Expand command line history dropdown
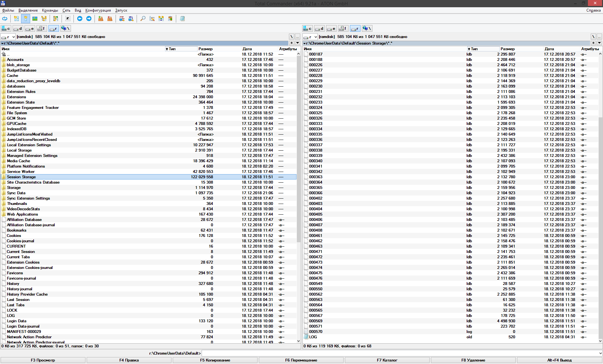 coord(600,353)
